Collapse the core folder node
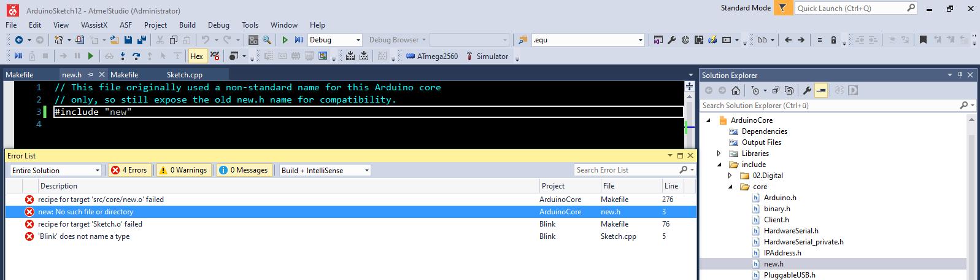This screenshot has width=980, height=280. tap(730, 187)
